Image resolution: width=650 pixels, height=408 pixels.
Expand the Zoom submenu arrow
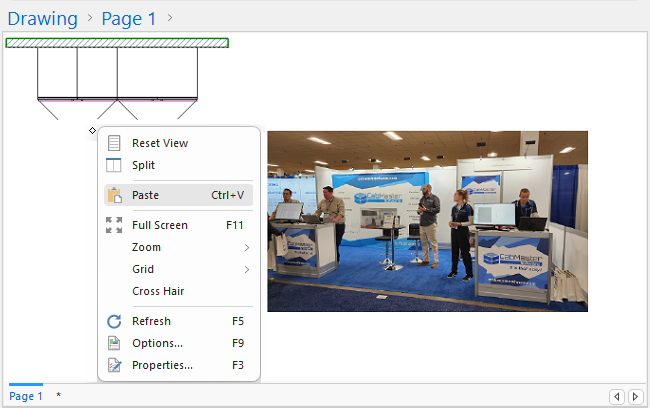point(246,247)
